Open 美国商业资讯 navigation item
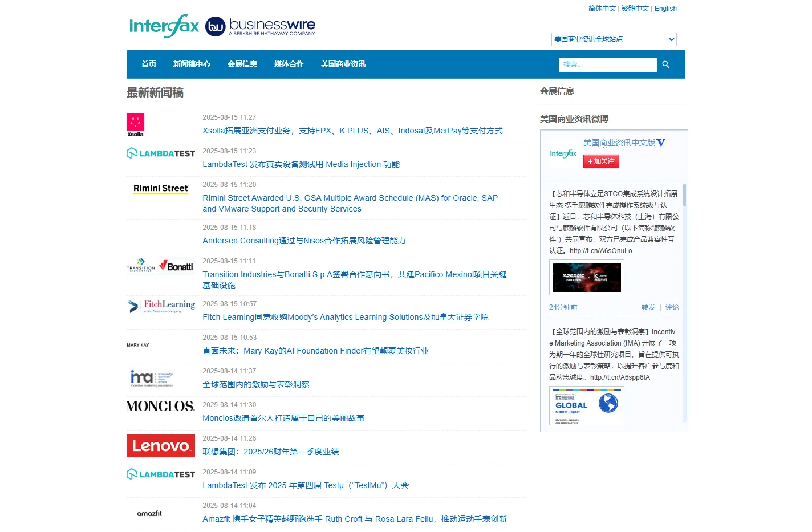812x532 pixels. (343, 64)
